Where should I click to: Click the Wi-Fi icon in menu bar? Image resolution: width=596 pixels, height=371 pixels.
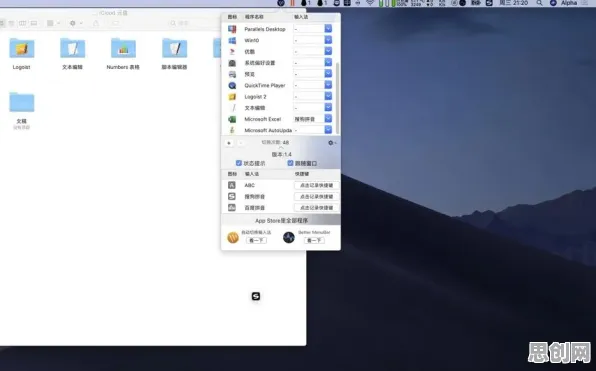coord(370,3)
